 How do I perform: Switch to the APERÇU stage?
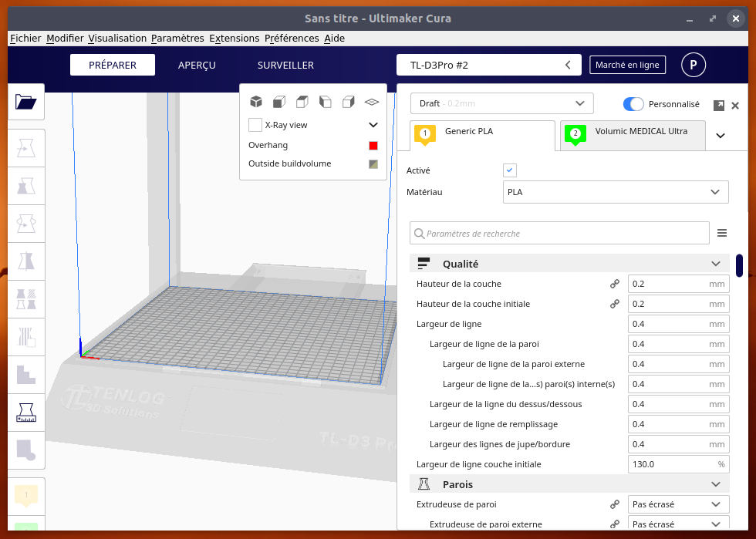(x=197, y=65)
